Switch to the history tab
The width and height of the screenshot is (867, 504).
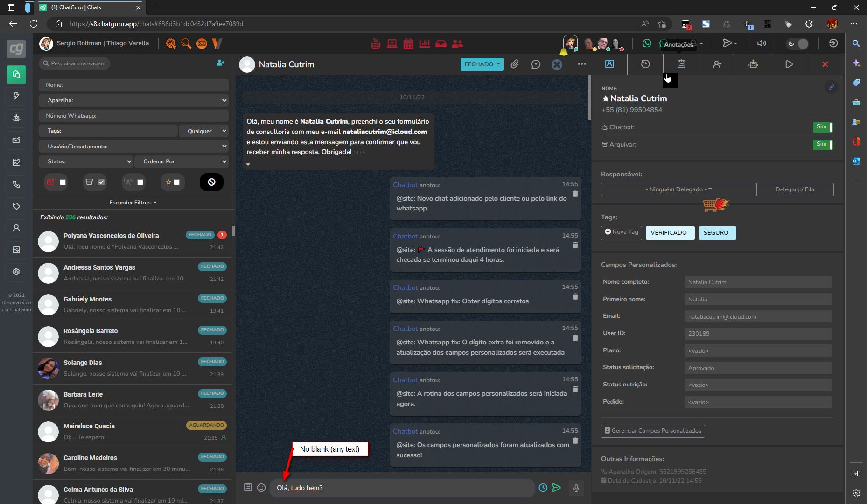pyautogui.click(x=645, y=64)
